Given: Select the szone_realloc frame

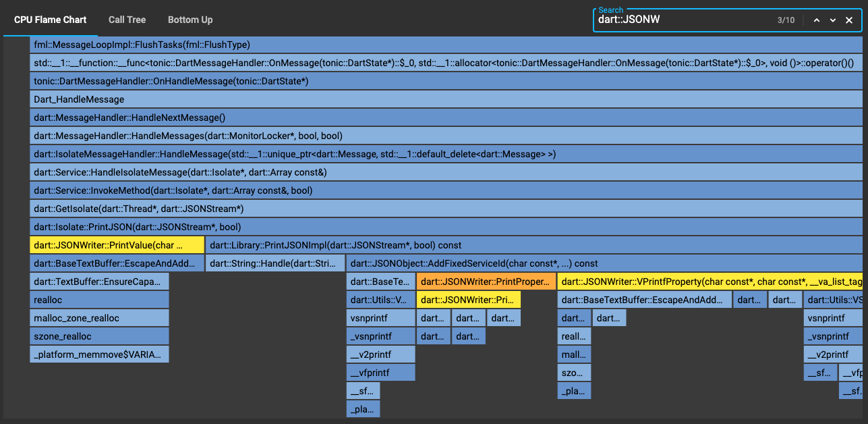Looking at the screenshot, I should tap(100, 336).
